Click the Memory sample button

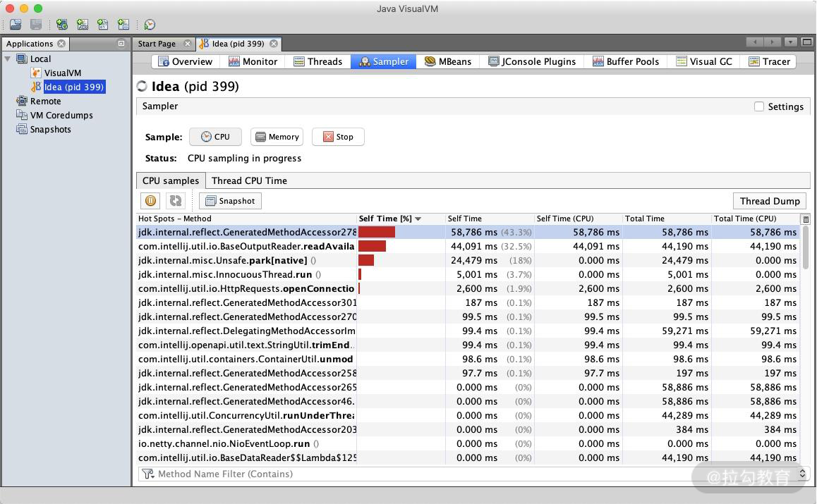tap(277, 137)
